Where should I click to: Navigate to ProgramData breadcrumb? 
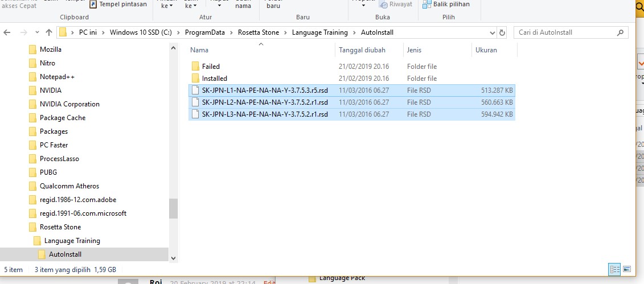(x=205, y=32)
